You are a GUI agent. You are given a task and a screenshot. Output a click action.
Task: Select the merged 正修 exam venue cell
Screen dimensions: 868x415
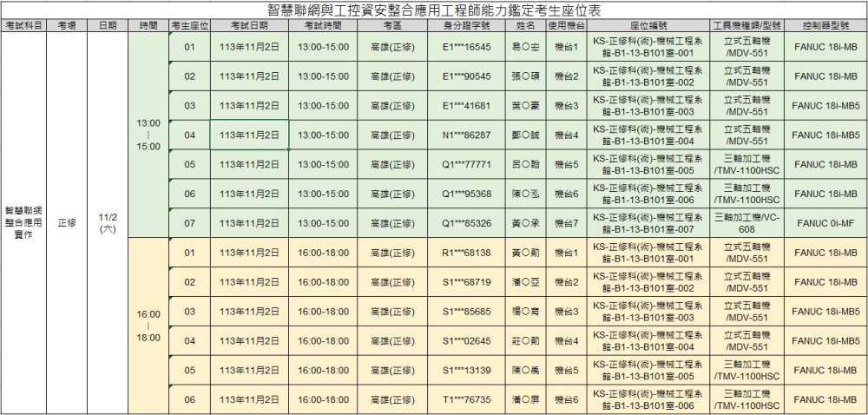[x=67, y=223]
